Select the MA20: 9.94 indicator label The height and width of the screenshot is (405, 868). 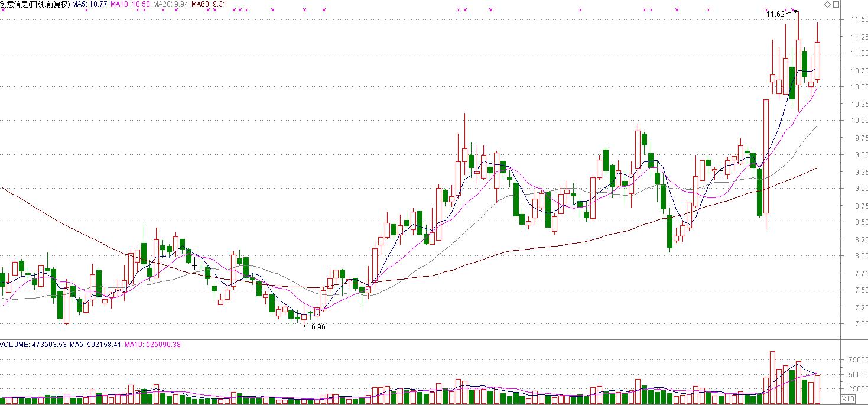click(170, 4)
